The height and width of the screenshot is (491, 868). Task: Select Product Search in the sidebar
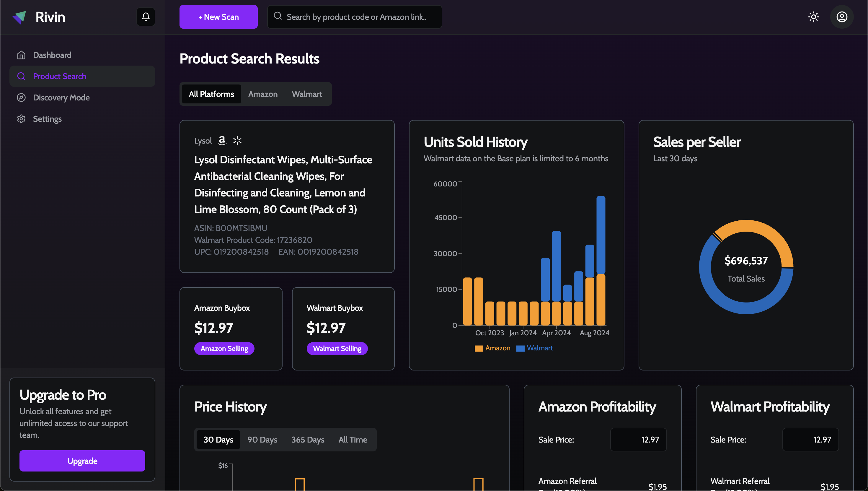pyautogui.click(x=59, y=76)
